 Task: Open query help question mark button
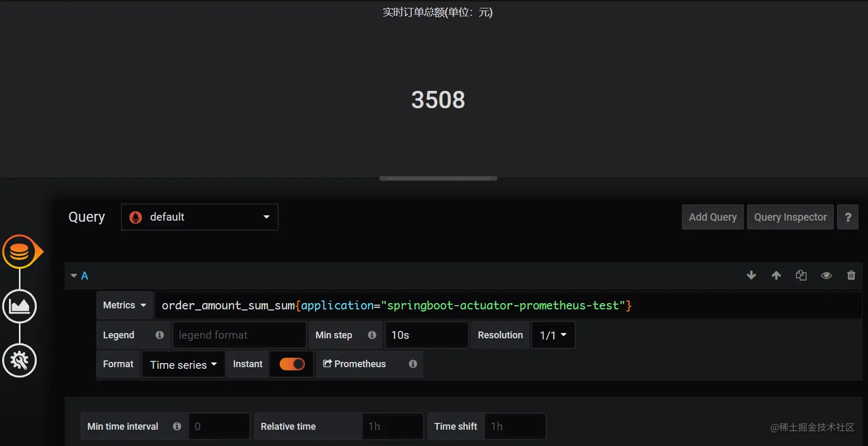click(847, 217)
